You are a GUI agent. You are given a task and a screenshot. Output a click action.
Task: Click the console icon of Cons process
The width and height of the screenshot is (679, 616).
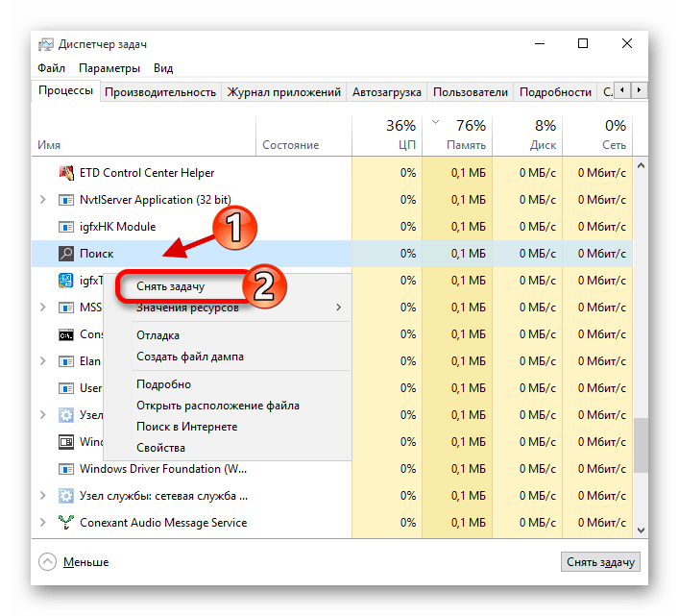click(x=66, y=334)
